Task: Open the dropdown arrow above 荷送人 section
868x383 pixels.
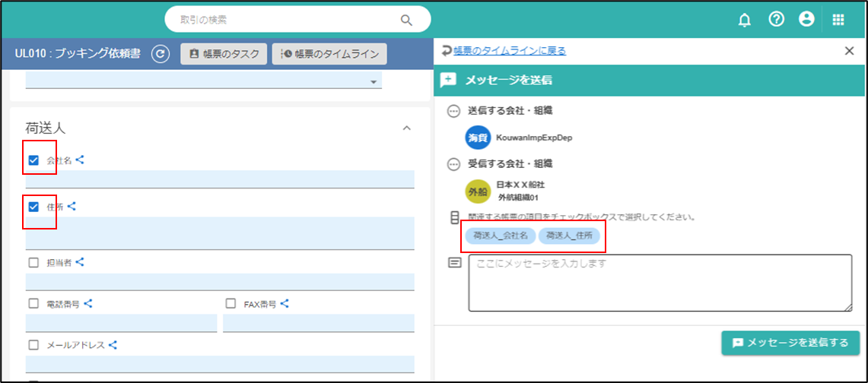Action: (x=374, y=81)
